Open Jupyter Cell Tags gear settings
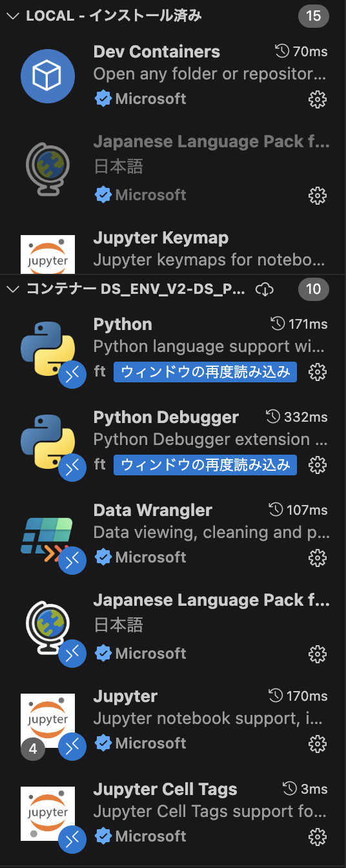 (x=317, y=837)
